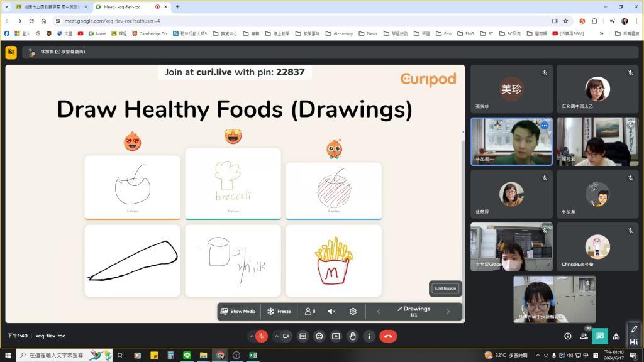Unmute the microphone in Meet
Screen dimensions: 644x362
[x=262, y=336]
